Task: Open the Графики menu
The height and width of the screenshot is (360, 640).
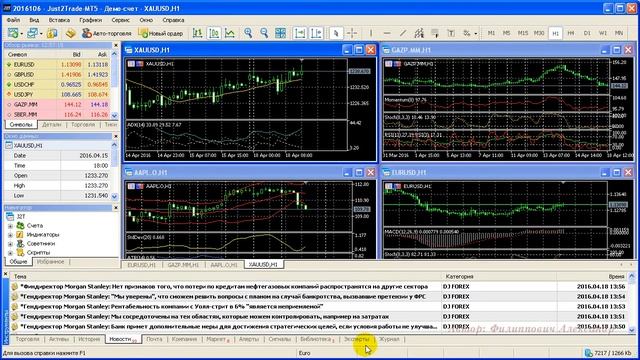Action: pyautogui.click(x=91, y=20)
